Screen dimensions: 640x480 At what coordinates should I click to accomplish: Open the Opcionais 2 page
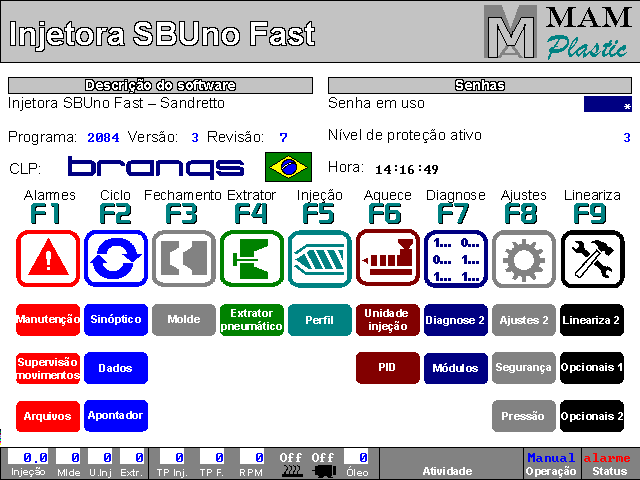(x=592, y=416)
